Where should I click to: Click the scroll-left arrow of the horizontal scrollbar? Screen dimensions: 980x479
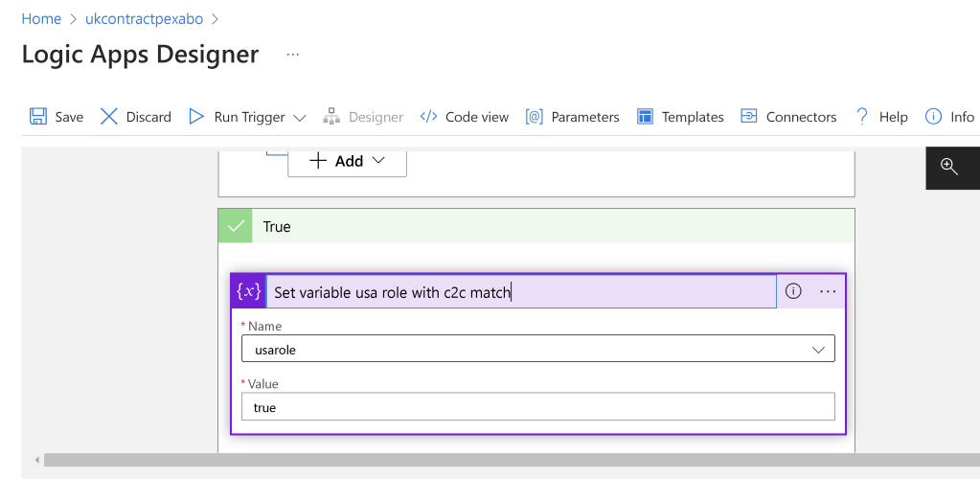37,460
